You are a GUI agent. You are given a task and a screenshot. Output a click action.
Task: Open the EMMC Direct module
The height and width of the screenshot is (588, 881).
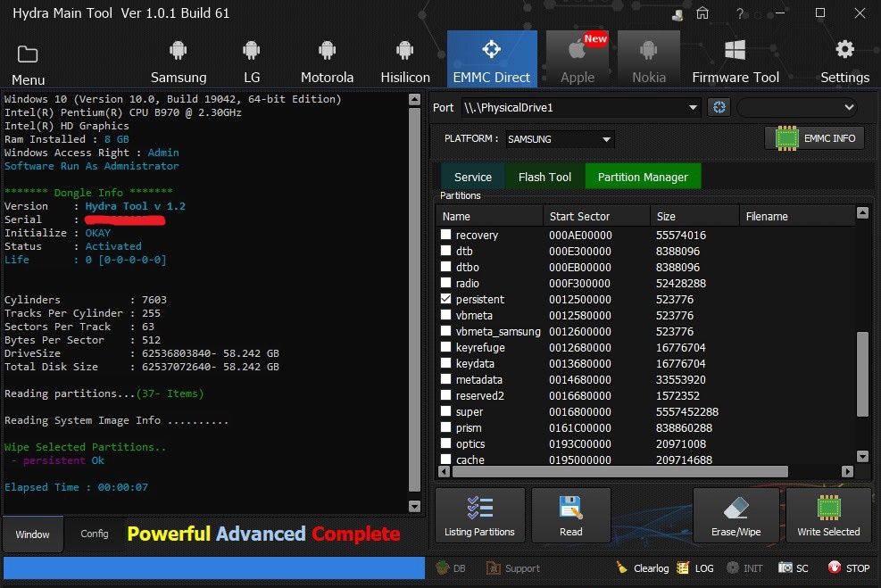[492, 59]
